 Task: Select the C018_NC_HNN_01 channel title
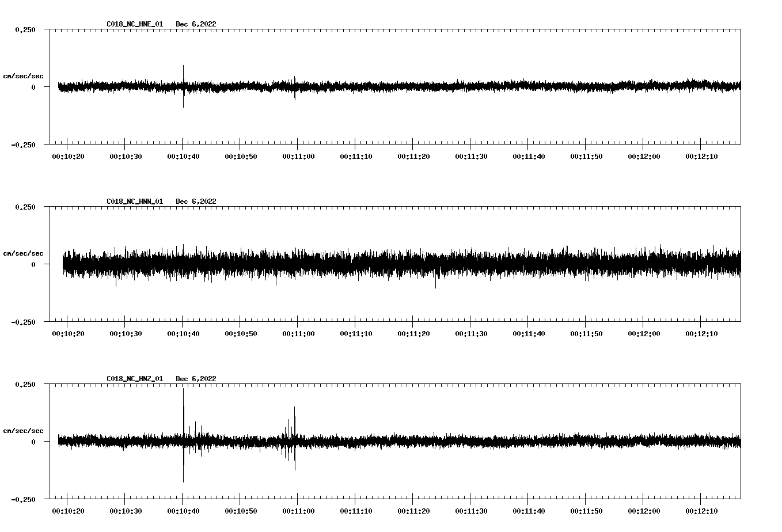click(134, 202)
